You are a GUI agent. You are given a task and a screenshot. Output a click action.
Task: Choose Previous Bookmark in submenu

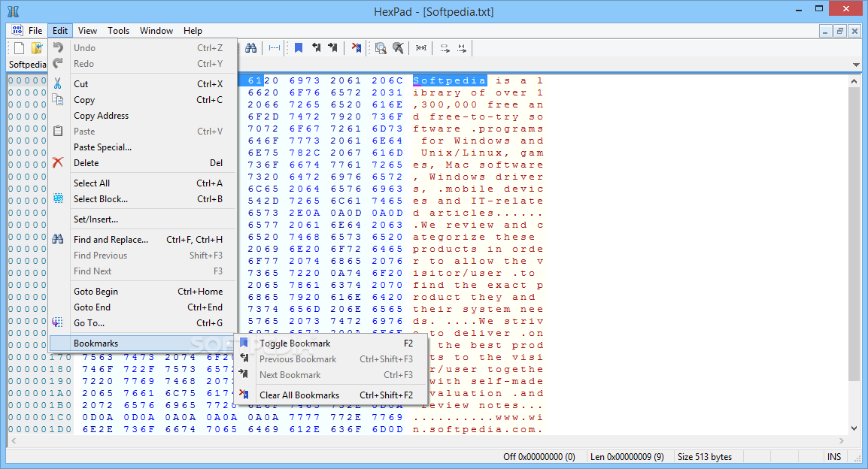coord(331,359)
